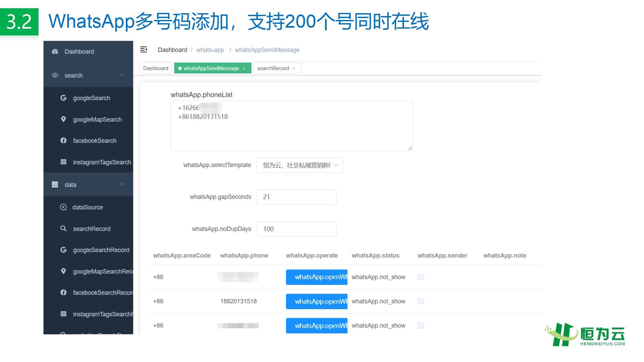Click the whatsApp.areaCode column header
Viewport: 644px width, 362px height.
tap(182, 255)
